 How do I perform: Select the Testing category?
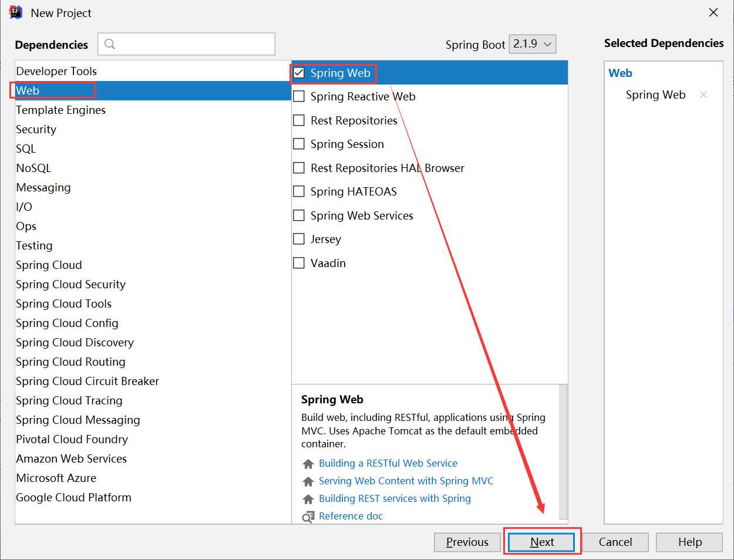click(153, 245)
